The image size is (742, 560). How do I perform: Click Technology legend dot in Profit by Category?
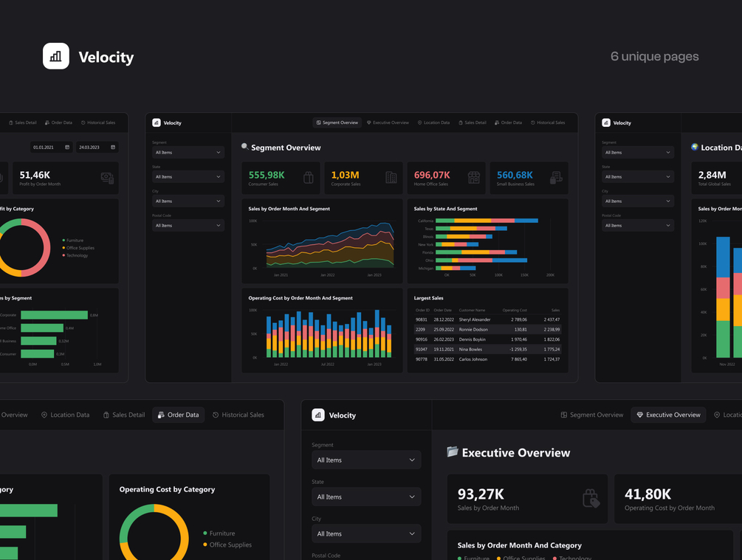pyautogui.click(x=63, y=255)
